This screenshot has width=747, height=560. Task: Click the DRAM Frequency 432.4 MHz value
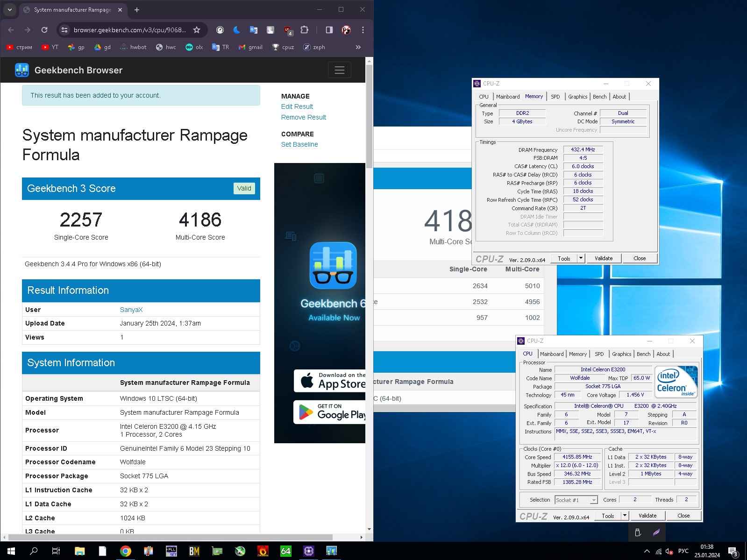pos(583,149)
